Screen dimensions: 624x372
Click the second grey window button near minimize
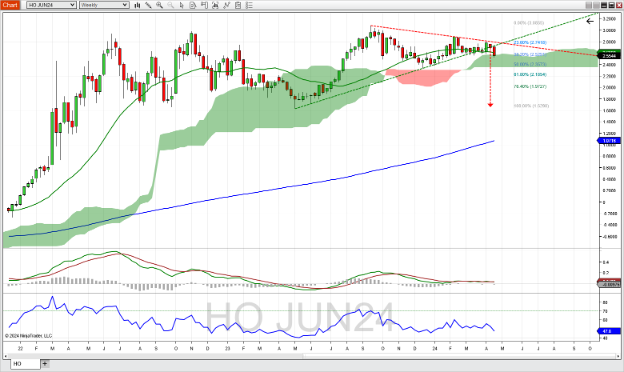pos(596,5)
